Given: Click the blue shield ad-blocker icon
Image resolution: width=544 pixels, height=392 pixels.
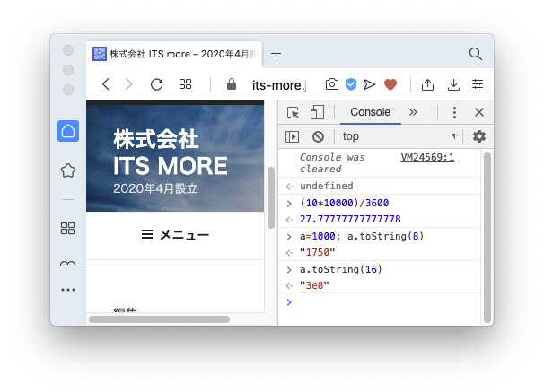Looking at the screenshot, I should 351,84.
